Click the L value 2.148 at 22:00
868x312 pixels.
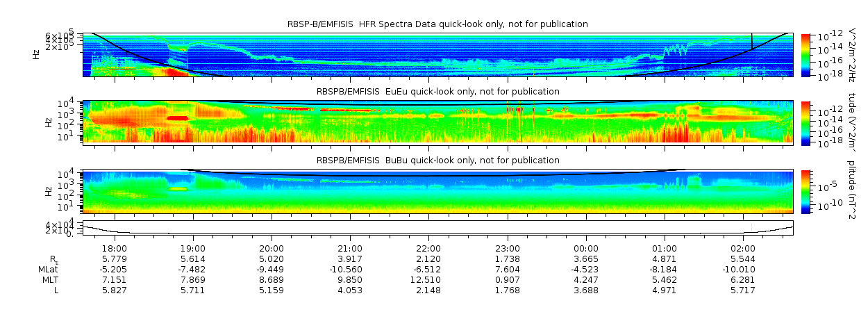click(428, 290)
